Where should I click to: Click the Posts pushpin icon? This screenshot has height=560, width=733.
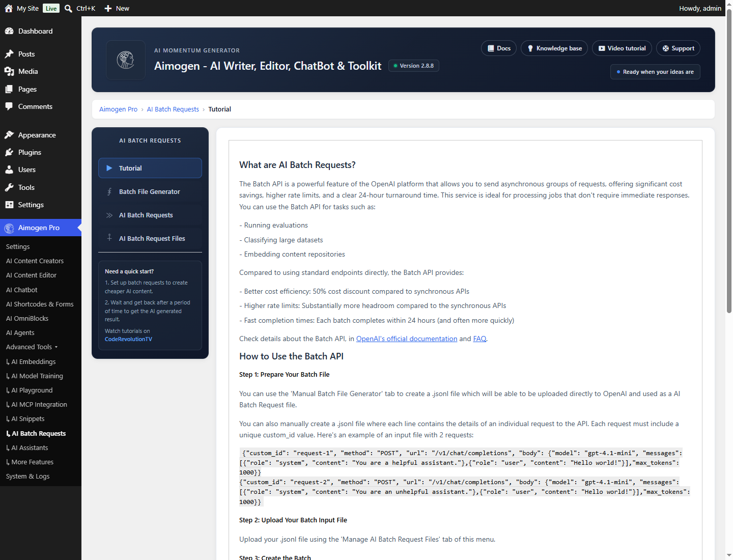click(9, 54)
